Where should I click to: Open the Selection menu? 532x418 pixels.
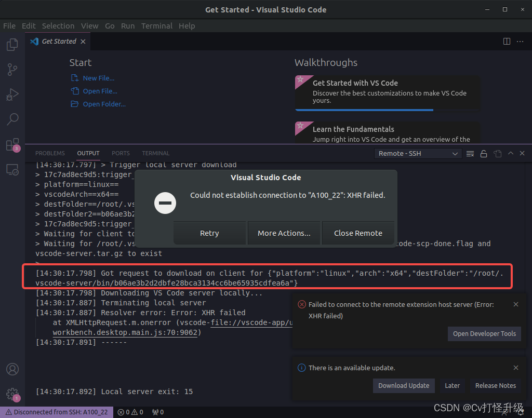[58, 26]
